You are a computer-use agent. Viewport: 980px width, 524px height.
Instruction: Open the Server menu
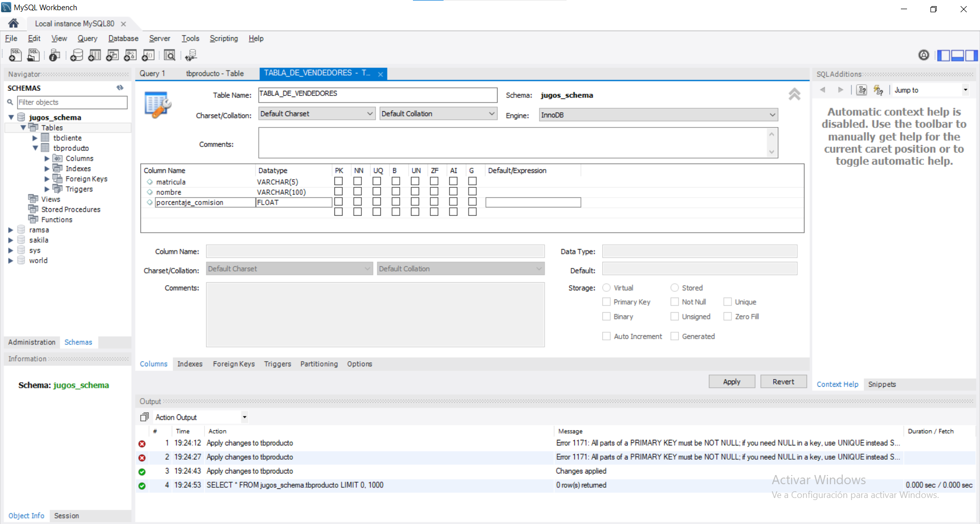coord(159,38)
